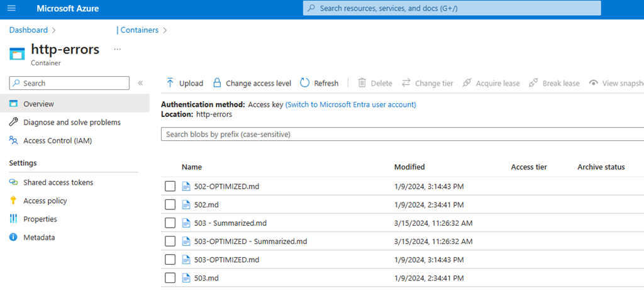Select checkbox for 502-OPTIMIZED.md
Image resolution: width=644 pixels, height=295 pixels.
(x=170, y=186)
